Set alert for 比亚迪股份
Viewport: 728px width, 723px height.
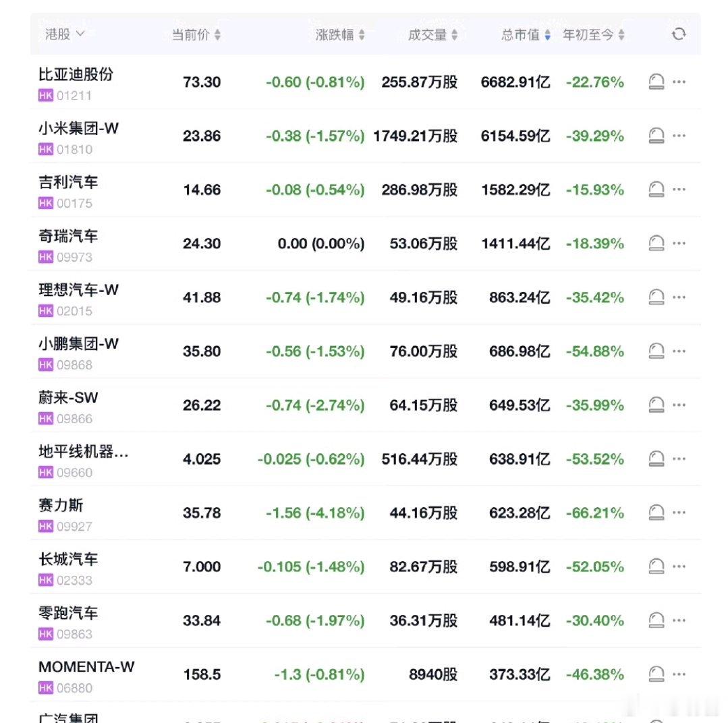(x=656, y=82)
